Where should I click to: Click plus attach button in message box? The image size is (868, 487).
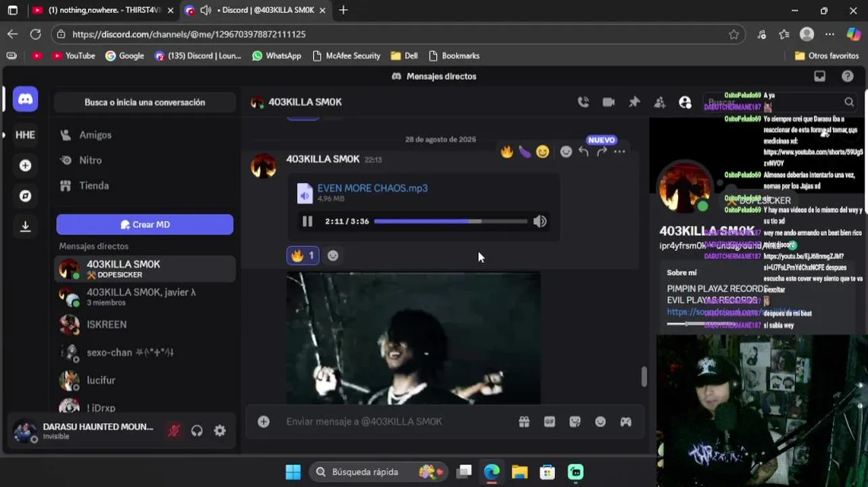264,421
